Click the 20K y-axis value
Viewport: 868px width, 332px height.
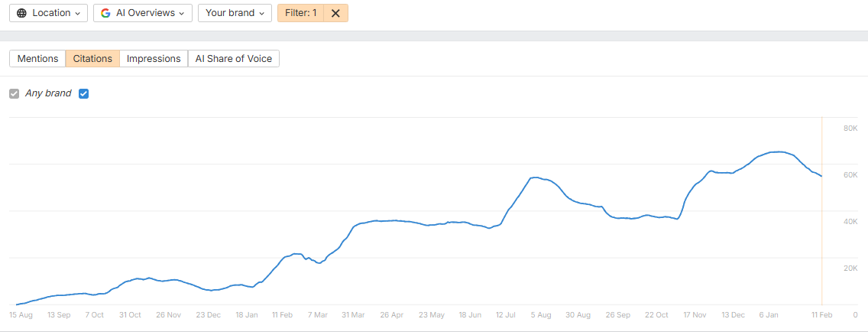850,269
